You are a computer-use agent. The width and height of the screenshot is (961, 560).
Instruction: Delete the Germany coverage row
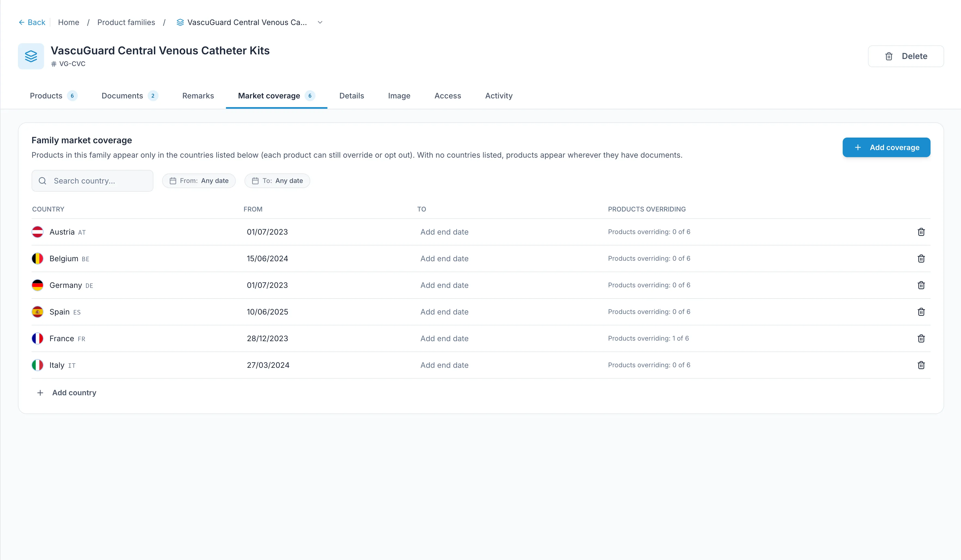(921, 285)
